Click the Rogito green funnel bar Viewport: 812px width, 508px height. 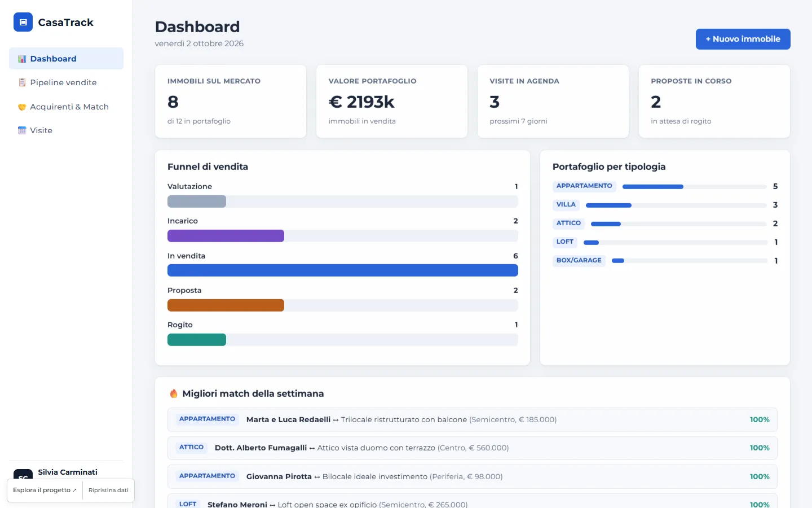point(197,340)
